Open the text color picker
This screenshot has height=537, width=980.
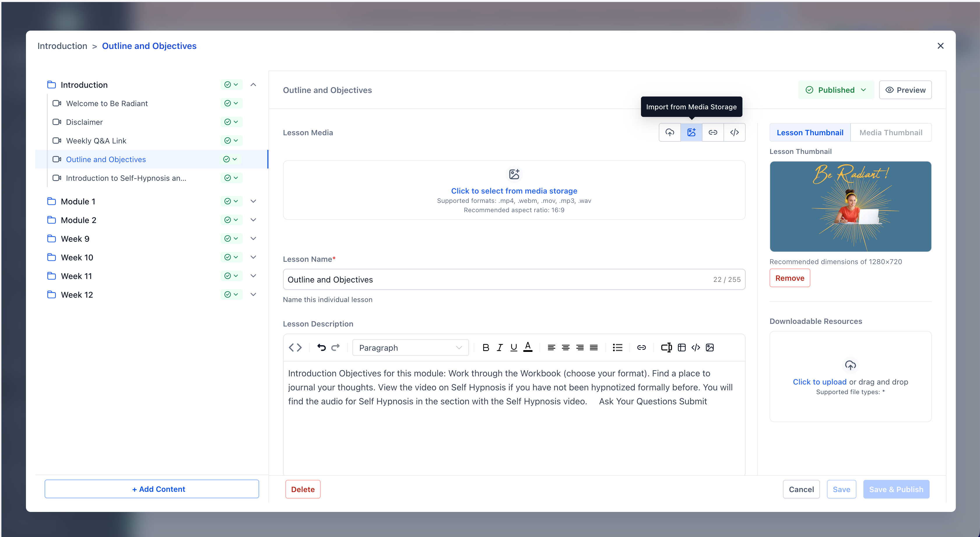pyautogui.click(x=528, y=347)
